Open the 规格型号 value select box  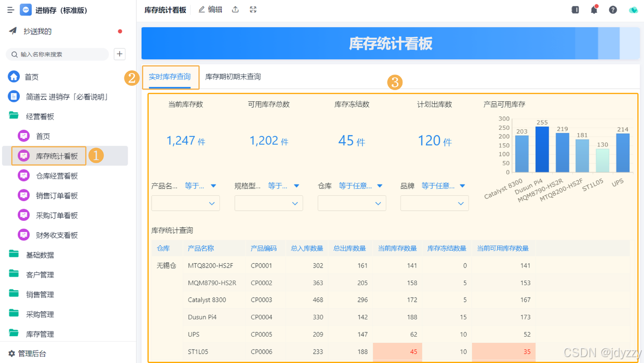tap(268, 203)
